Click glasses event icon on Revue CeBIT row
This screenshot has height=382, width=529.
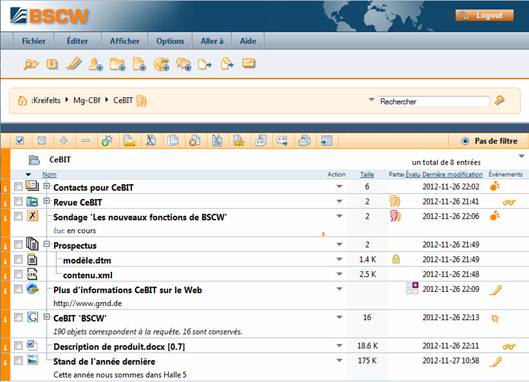[509, 202]
